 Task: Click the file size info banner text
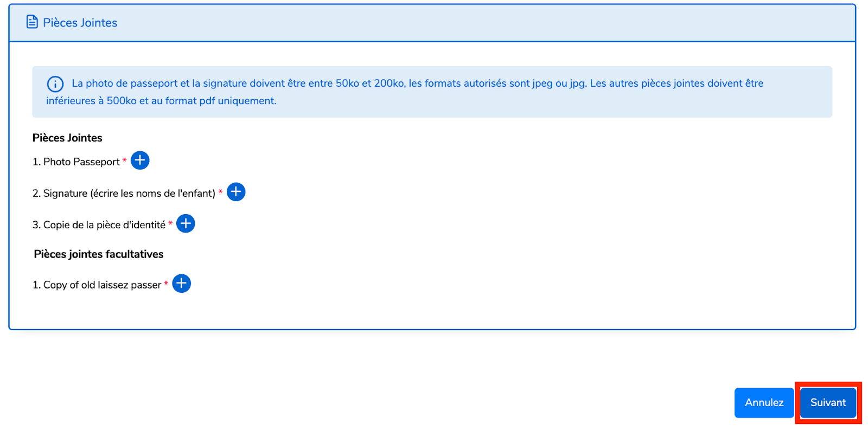(x=405, y=92)
